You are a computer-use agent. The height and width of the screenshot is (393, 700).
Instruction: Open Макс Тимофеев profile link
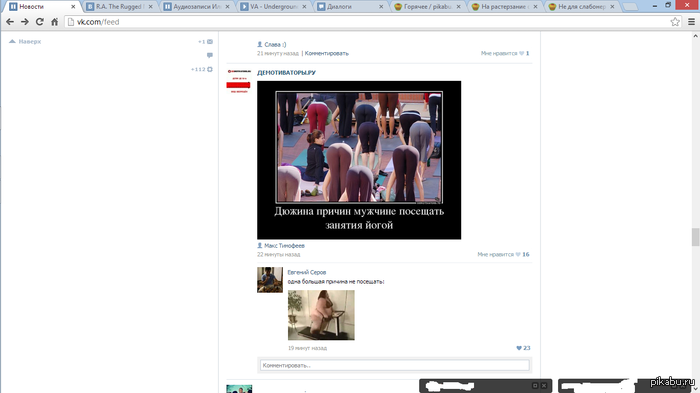(284, 246)
